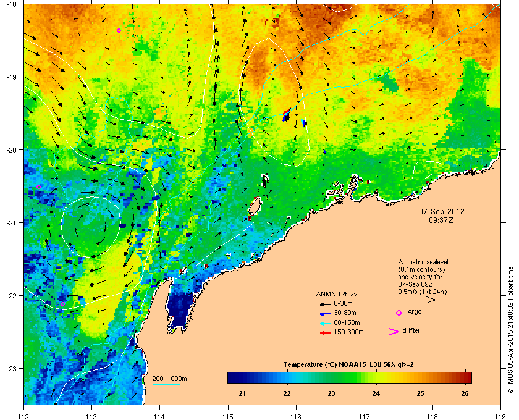Viewport: 519px width, 420px height.
Task: Click the 'Argo' legend label
Action: click(415, 311)
